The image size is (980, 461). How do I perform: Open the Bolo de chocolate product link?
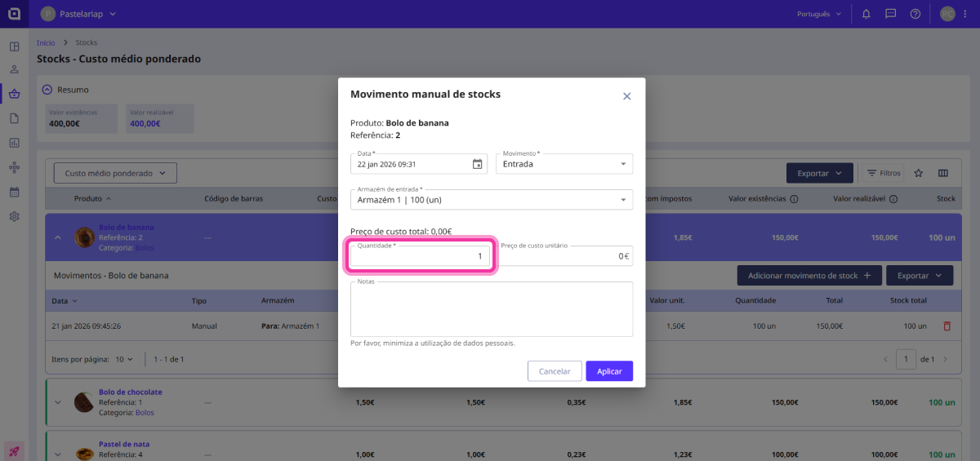131,392
